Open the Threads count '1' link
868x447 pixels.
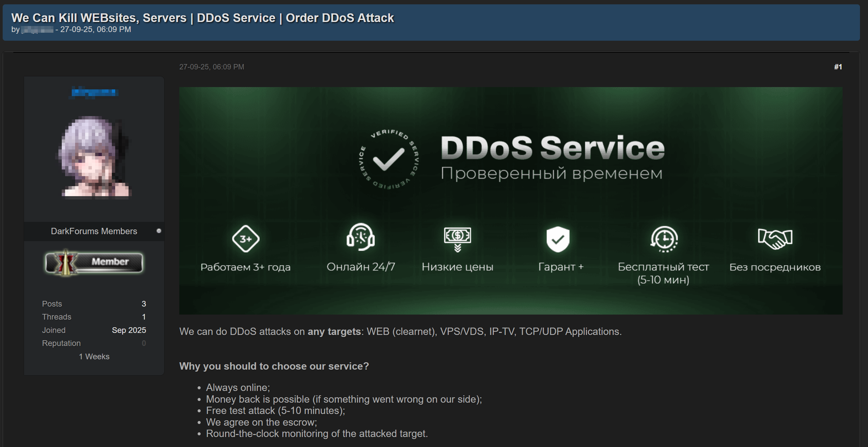[x=144, y=317]
